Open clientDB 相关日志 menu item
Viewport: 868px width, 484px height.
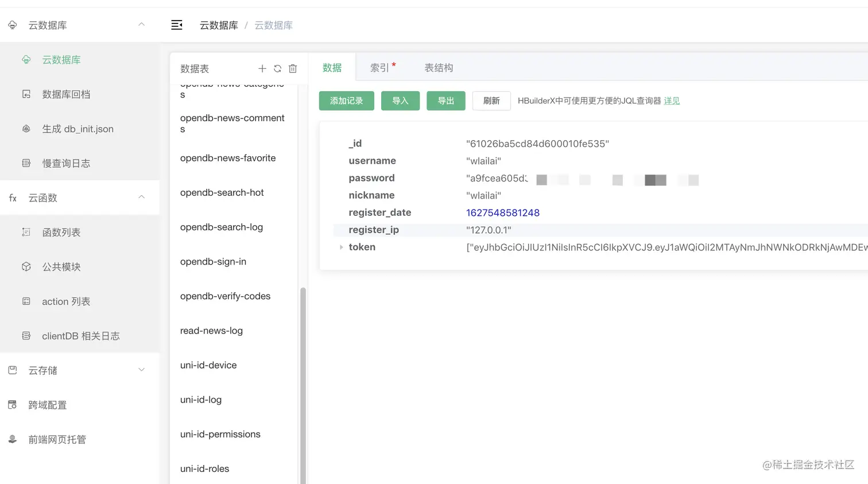[x=80, y=335]
